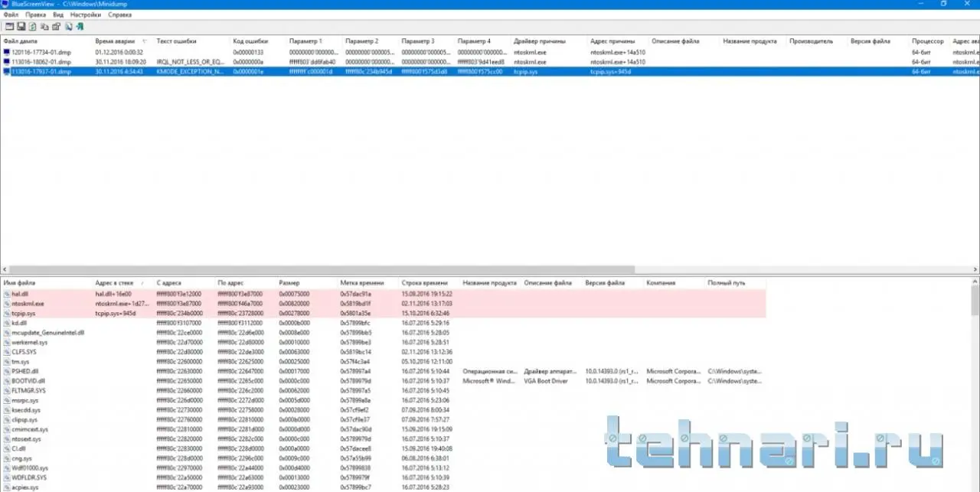Click the KMODE_EXCEPTION_N... error text
The width and height of the screenshot is (980, 492).
tap(190, 71)
